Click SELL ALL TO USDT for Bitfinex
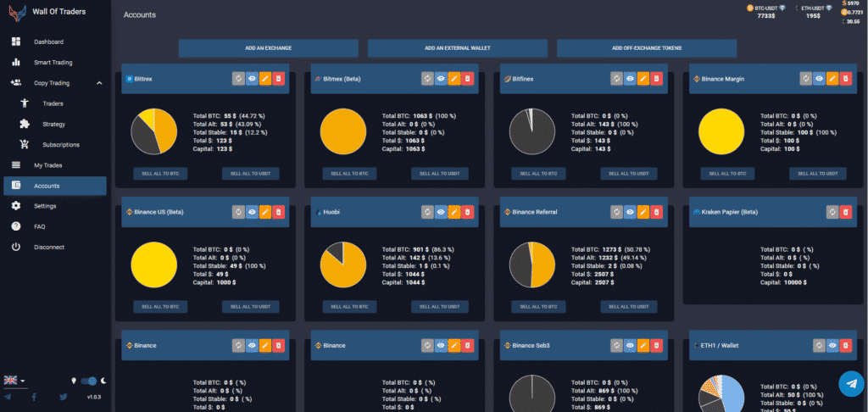 point(629,174)
